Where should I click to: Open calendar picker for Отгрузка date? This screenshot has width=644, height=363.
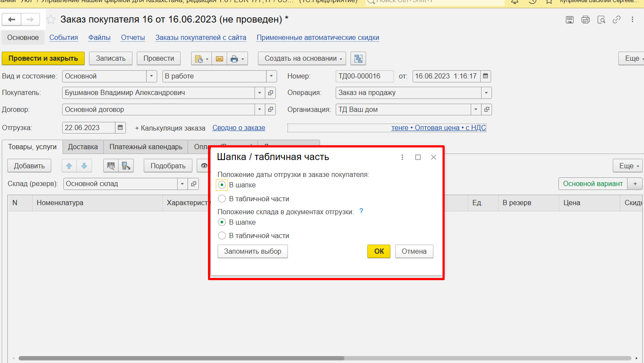click(120, 128)
